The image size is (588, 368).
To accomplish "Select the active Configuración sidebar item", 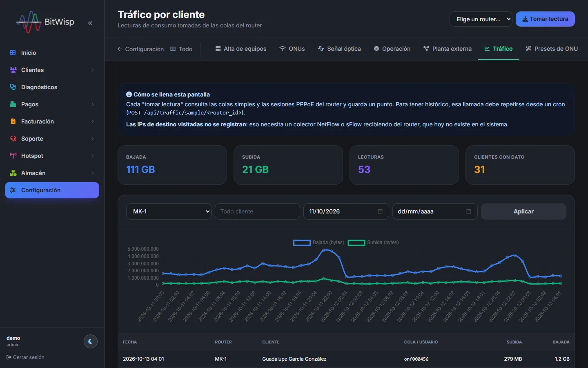I will click(52, 190).
